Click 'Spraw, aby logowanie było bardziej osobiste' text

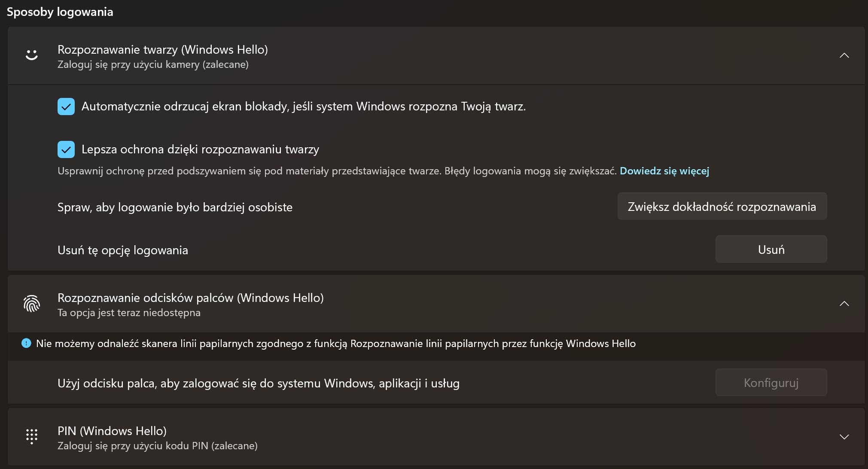coord(175,207)
